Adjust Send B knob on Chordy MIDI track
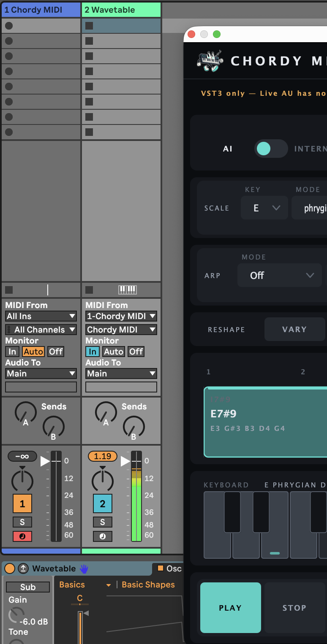The image size is (327, 644). [x=53, y=427]
